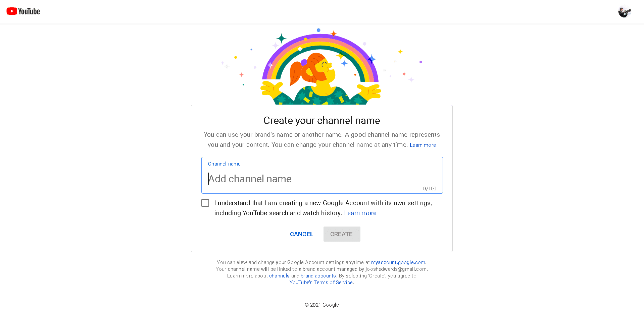Open the 'brand accounts' help link
This screenshot has height=314, width=644.
pos(318,275)
